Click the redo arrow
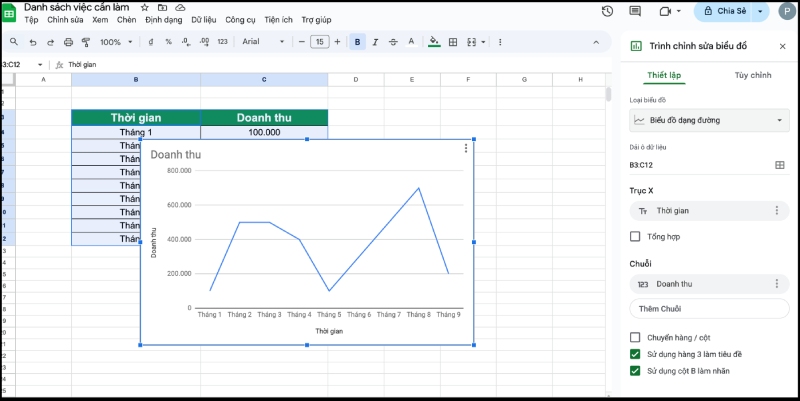This screenshot has width=800, height=401. [50, 42]
